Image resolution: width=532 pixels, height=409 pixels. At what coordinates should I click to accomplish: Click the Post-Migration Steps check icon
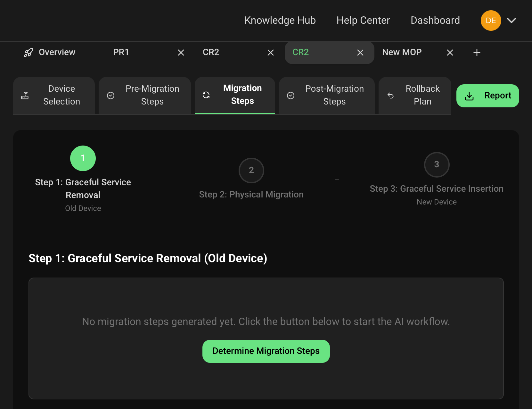click(x=291, y=96)
